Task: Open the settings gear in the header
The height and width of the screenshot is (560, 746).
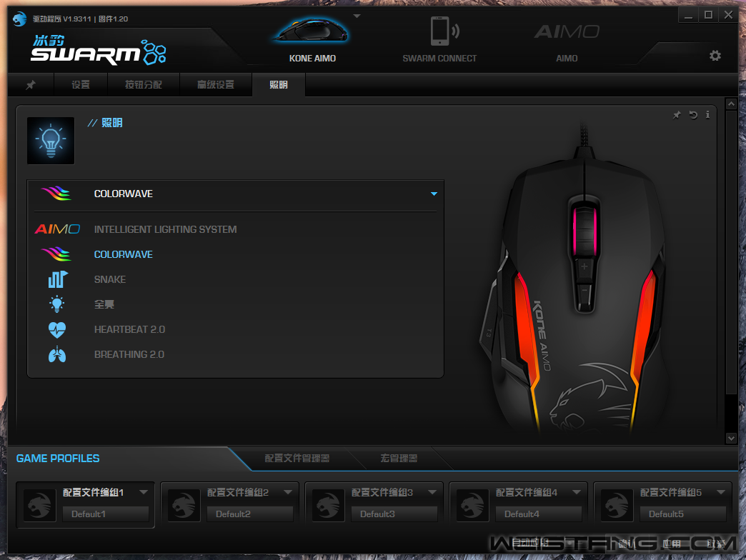Action: point(715,56)
